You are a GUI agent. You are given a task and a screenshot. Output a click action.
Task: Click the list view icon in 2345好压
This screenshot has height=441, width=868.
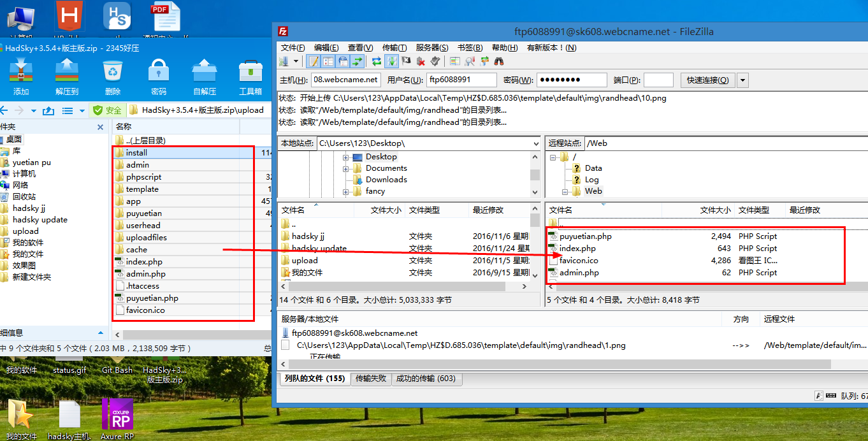[68, 110]
